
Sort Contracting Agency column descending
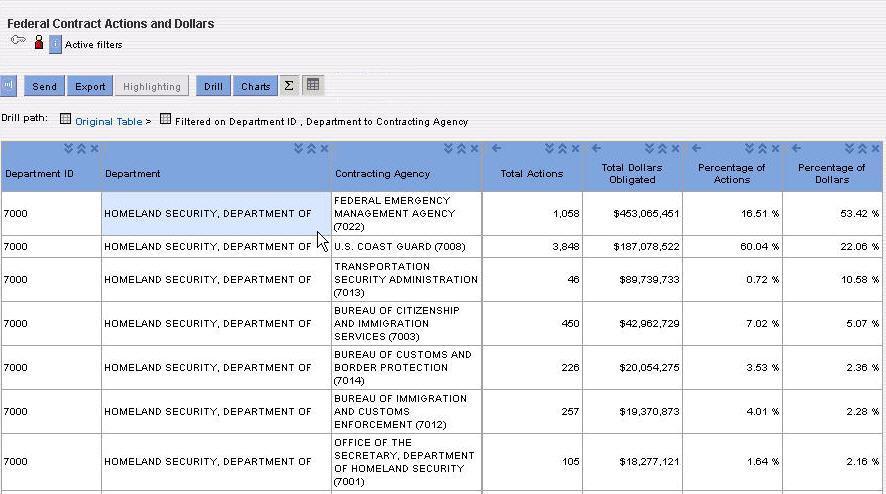449,149
